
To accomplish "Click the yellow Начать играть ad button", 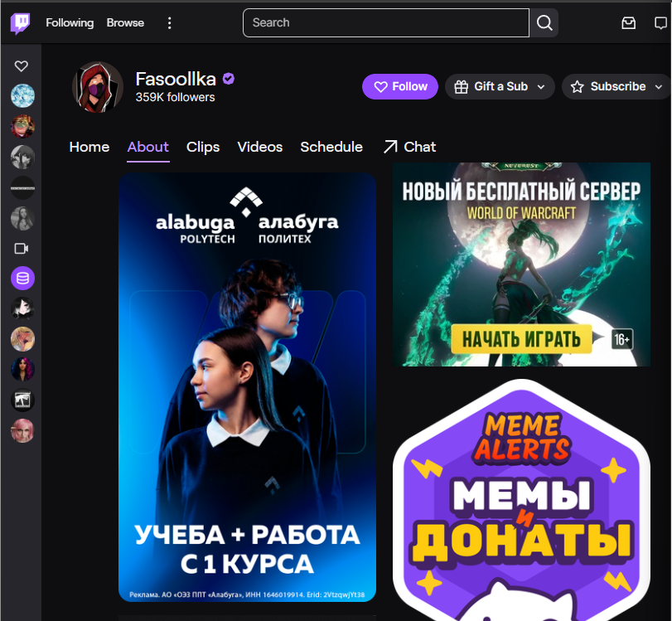I will (522, 339).
